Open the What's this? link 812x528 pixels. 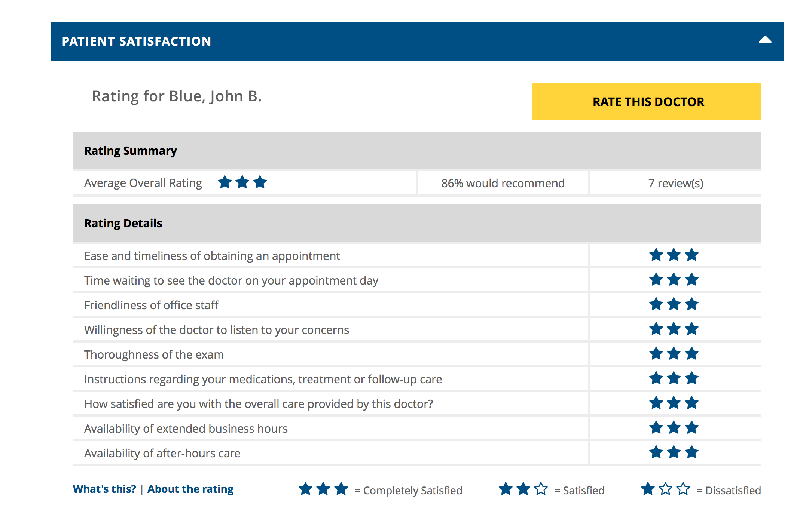point(104,489)
